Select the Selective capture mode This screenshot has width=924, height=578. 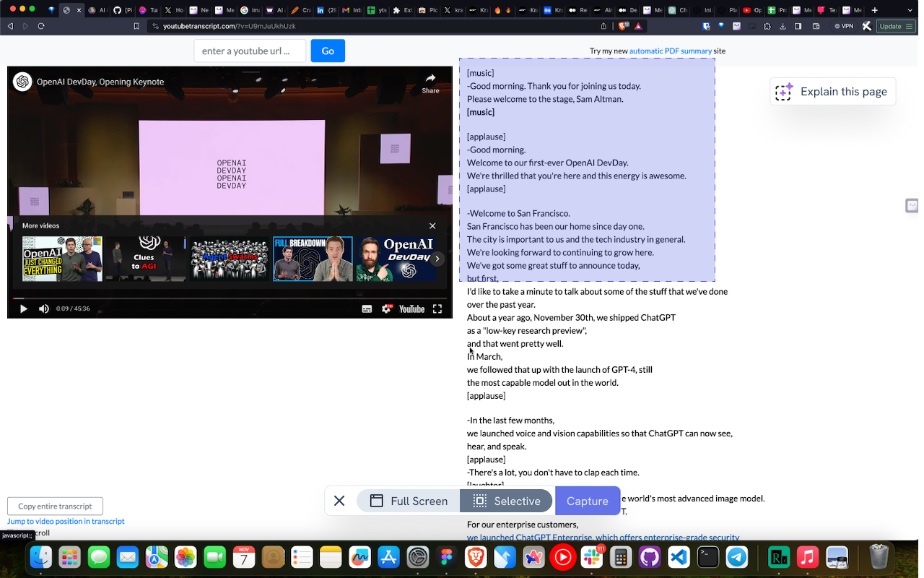click(x=506, y=501)
